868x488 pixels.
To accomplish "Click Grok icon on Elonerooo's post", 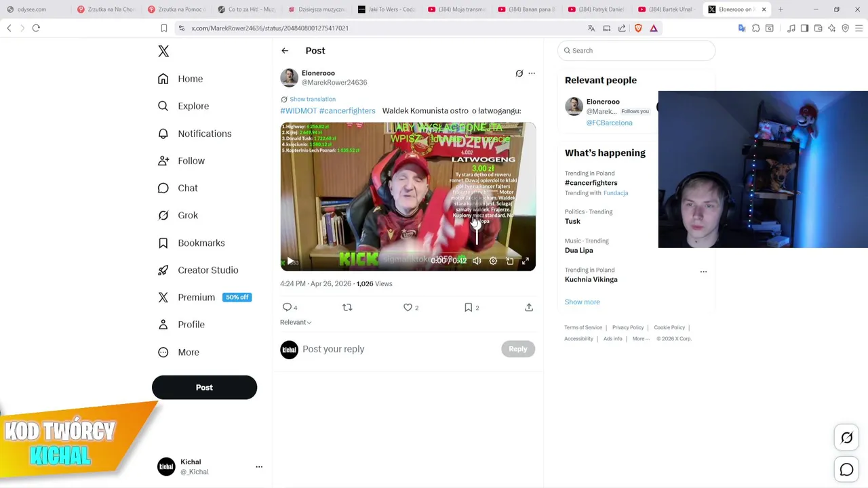I will [x=519, y=73].
